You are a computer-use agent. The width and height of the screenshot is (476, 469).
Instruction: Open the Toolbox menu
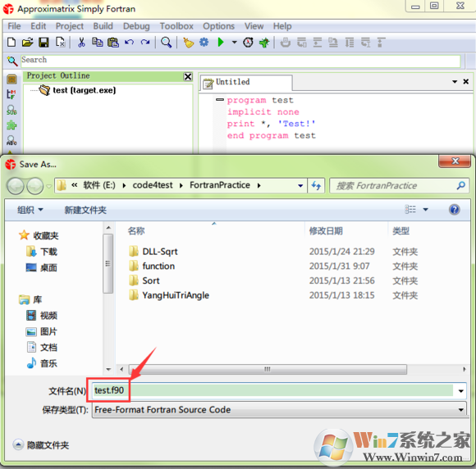pos(176,26)
